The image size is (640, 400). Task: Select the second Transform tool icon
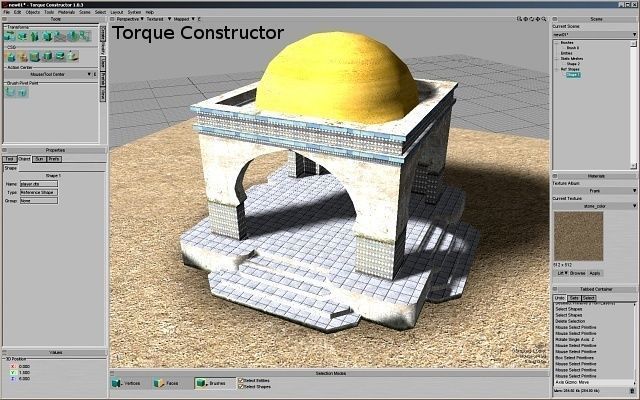coord(22,36)
